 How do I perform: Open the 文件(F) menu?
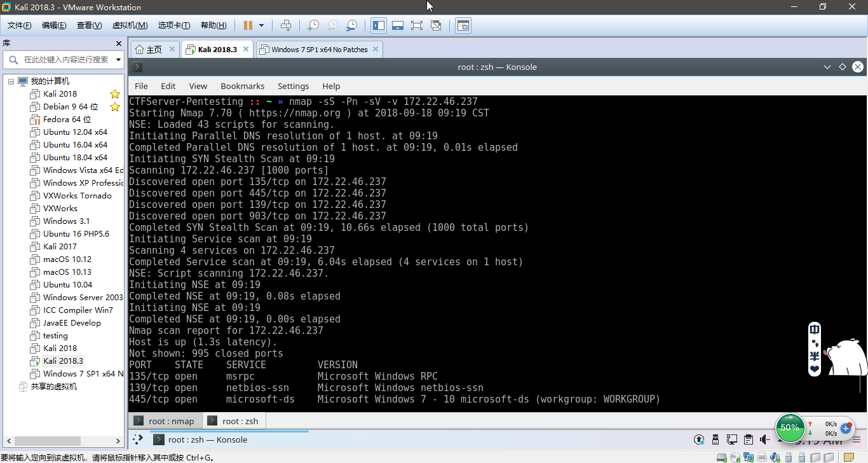pos(20,25)
